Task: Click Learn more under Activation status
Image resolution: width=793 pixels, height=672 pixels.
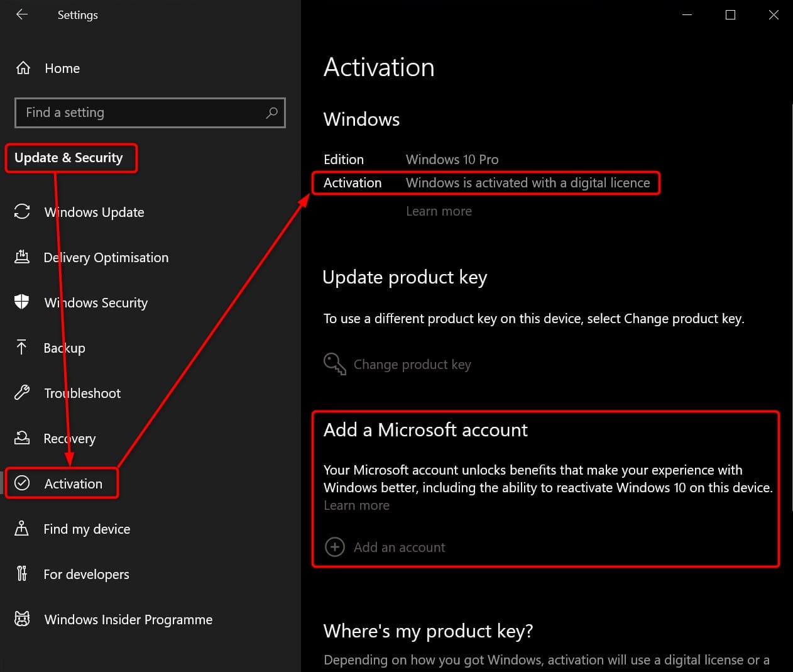Action: point(439,211)
